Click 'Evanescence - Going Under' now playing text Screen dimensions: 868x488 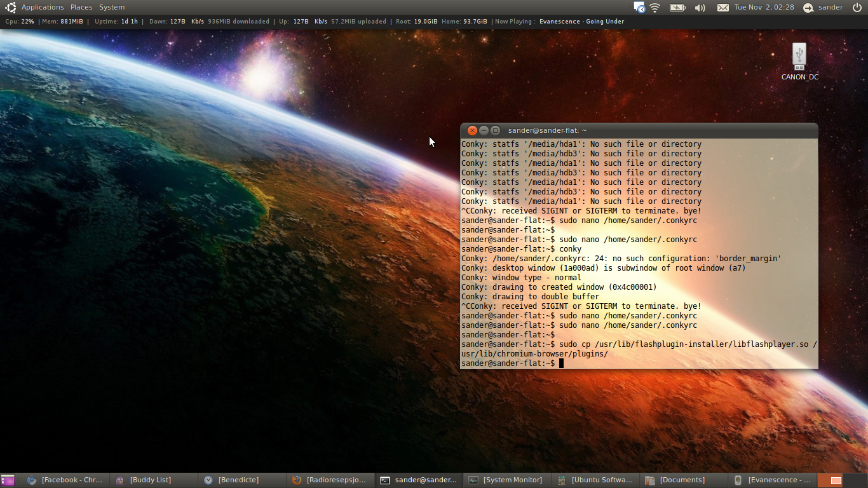tap(581, 22)
